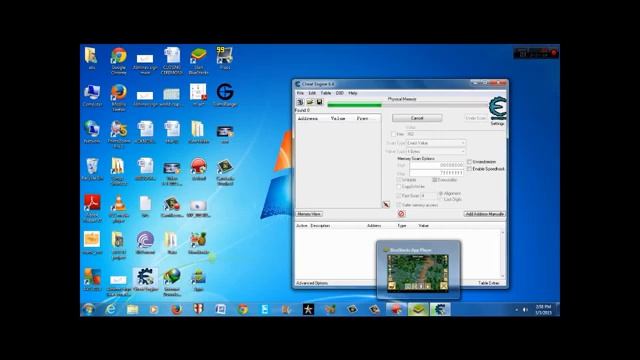Open the D3D menu in Cheat Engine
This screenshot has width=640, height=360.
pos(340,93)
